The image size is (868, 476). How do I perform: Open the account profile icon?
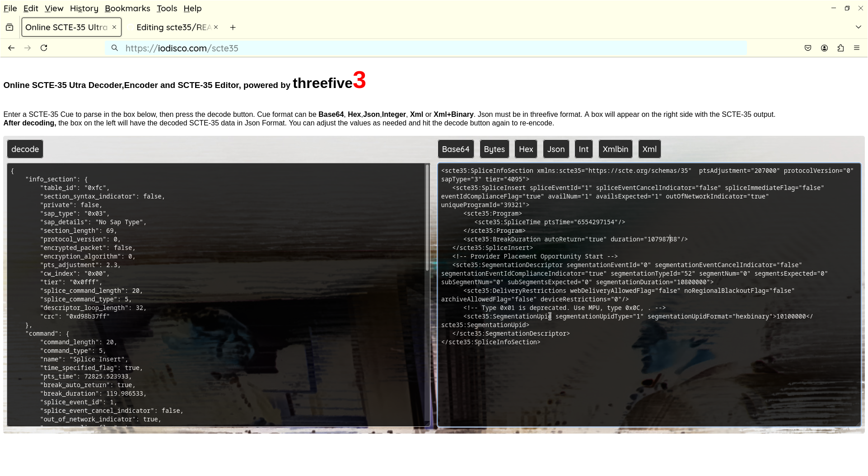click(x=824, y=48)
